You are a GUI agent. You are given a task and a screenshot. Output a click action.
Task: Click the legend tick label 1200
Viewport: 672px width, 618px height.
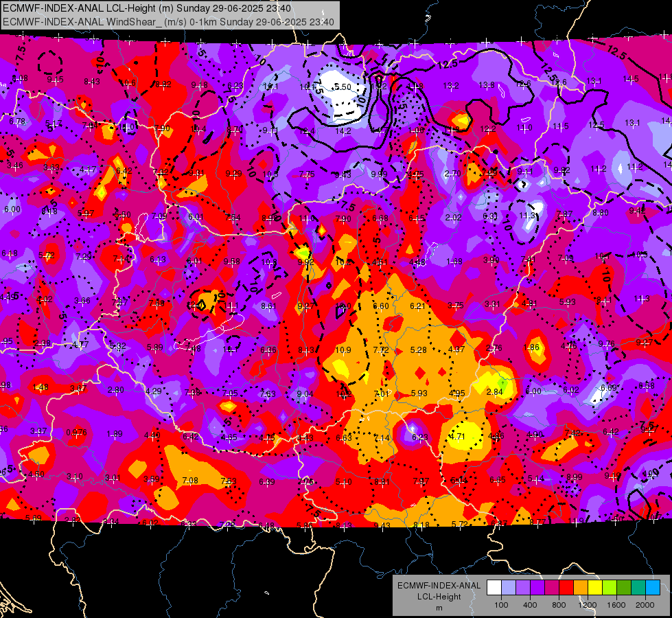click(x=587, y=605)
